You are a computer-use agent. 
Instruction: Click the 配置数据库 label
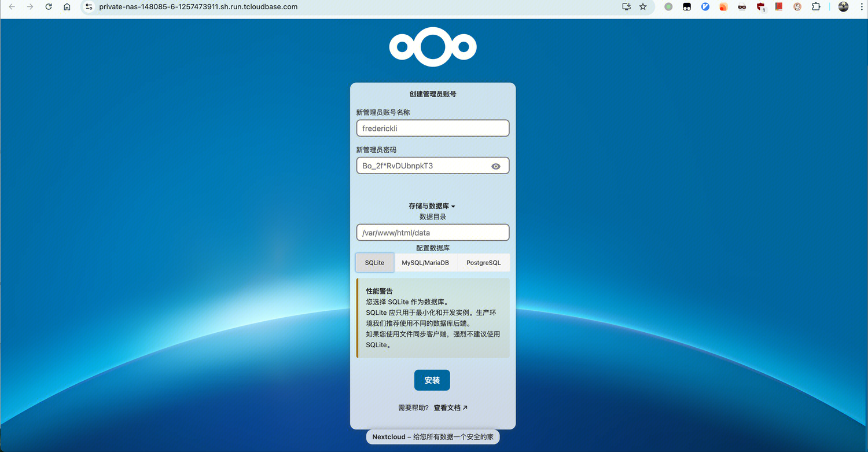point(433,248)
